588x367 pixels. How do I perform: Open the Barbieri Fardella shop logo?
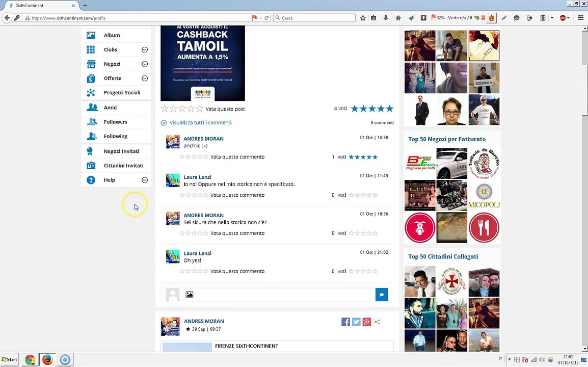420,163
